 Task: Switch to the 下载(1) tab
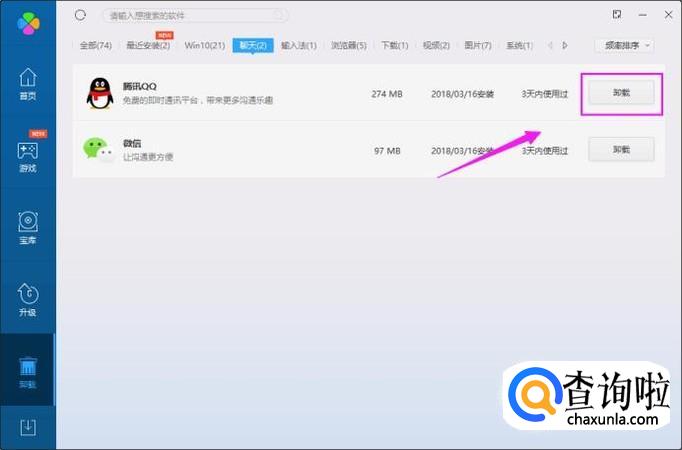click(x=394, y=45)
